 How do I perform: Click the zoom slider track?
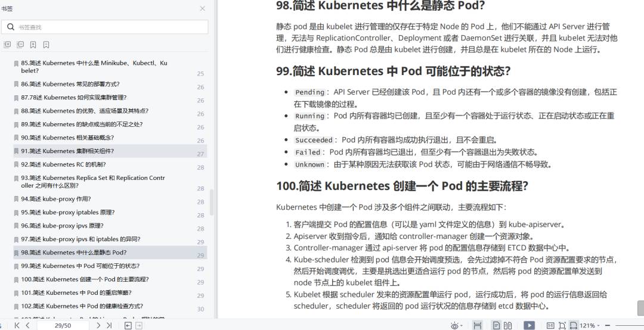[x=630, y=325]
